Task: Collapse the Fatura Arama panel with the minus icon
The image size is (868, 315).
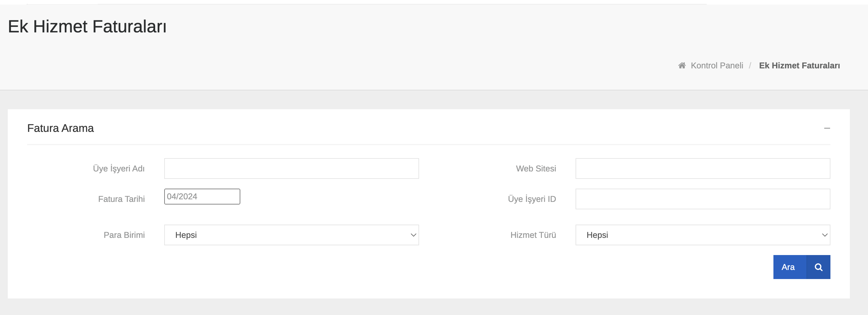Action: click(x=827, y=128)
